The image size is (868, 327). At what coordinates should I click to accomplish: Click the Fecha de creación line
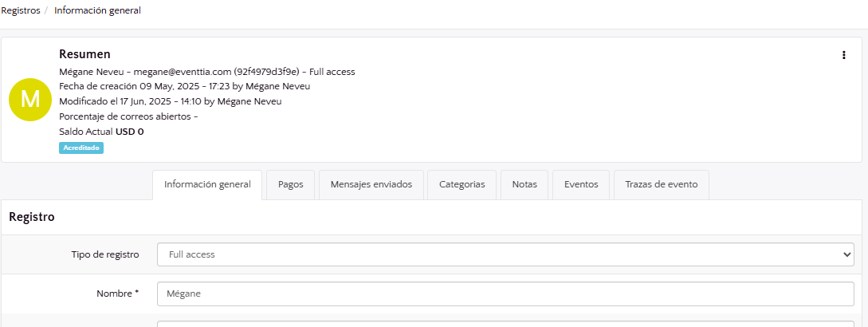pyautogui.click(x=184, y=86)
